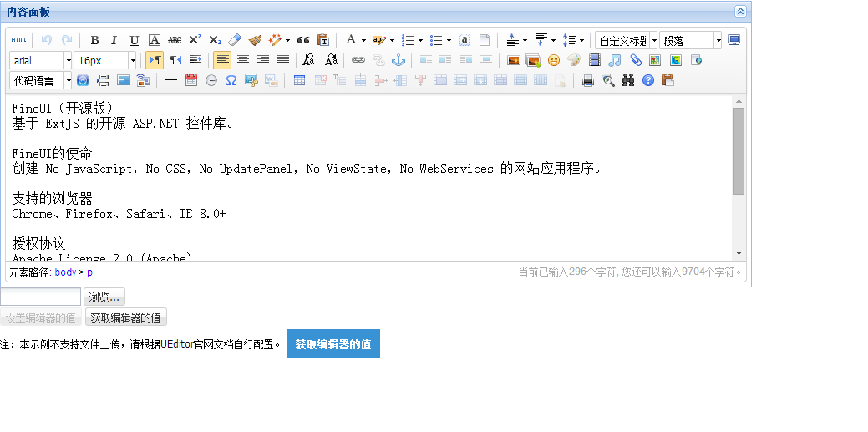Image resolution: width=868 pixels, height=432 pixels.
Task: Open multiple image upload dialog
Action: click(x=533, y=60)
